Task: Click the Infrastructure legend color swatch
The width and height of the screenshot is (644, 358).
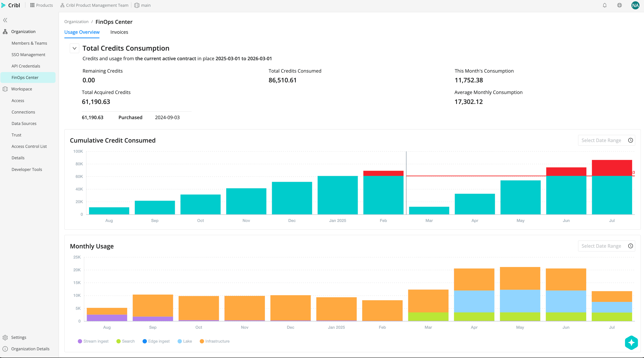Action: (x=202, y=341)
